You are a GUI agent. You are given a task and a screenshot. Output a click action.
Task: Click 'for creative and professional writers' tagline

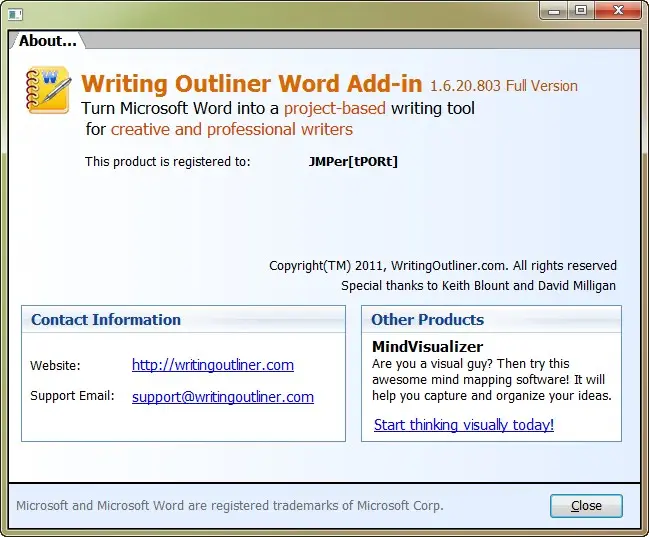[219, 130]
